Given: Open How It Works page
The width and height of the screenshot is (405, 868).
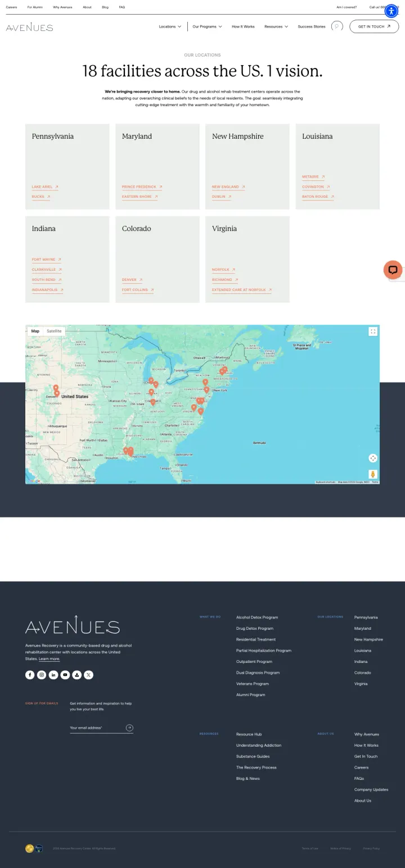Looking at the screenshot, I should pos(243,26).
